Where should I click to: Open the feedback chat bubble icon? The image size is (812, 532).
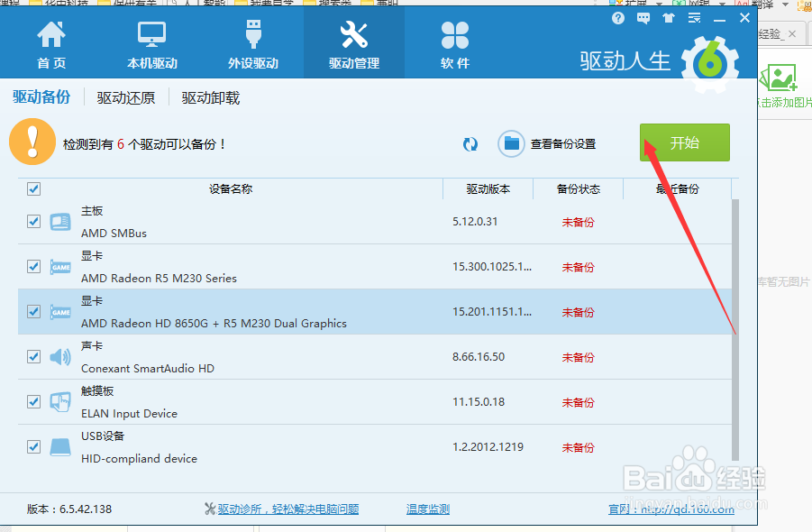[643, 19]
